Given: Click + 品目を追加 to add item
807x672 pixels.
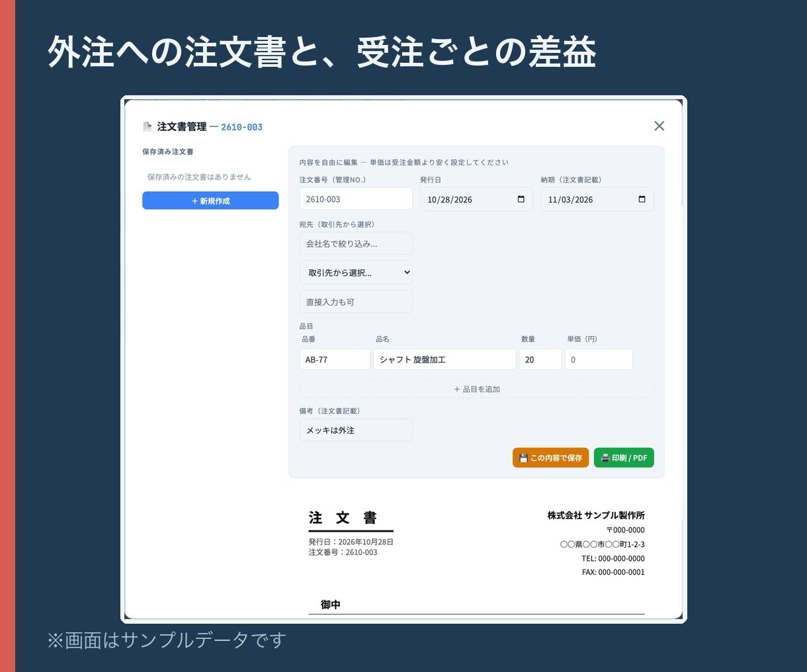Looking at the screenshot, I should point(476,389).
